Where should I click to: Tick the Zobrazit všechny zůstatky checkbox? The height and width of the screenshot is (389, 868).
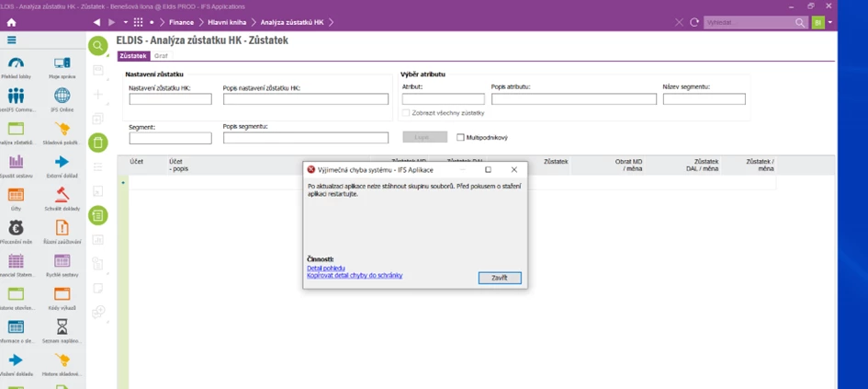click(x=406, y=113)
